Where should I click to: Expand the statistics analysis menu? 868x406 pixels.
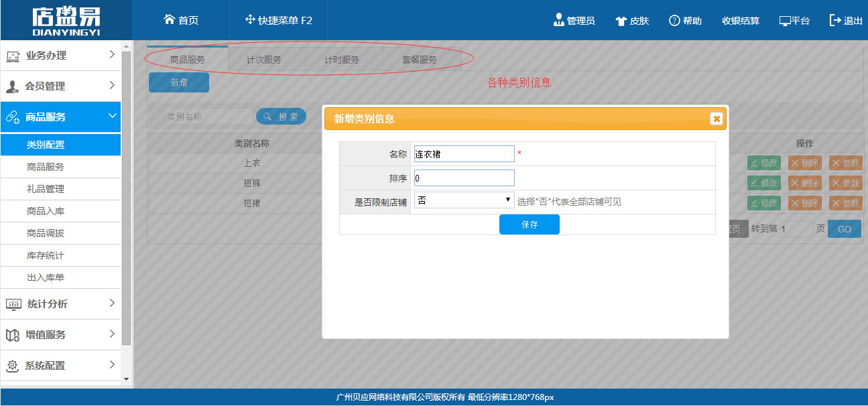60,303
